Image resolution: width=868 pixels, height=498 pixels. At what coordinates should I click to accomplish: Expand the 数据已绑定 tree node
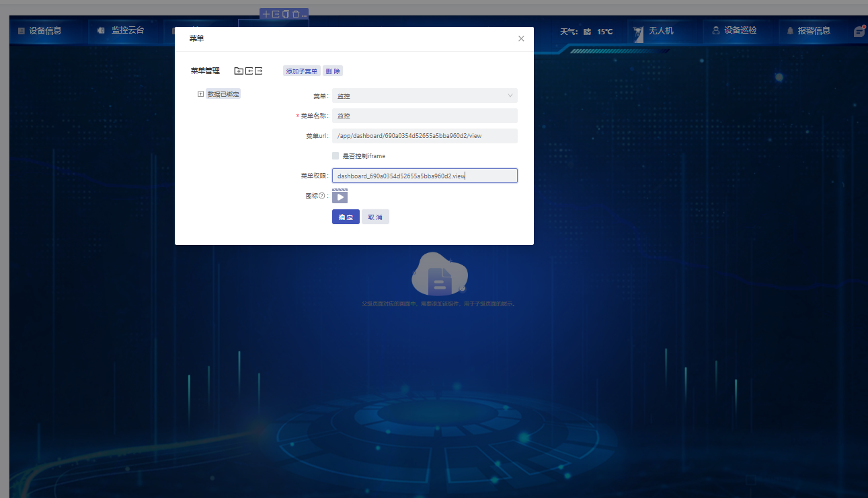pyautogui.click(x=200, y=94)
